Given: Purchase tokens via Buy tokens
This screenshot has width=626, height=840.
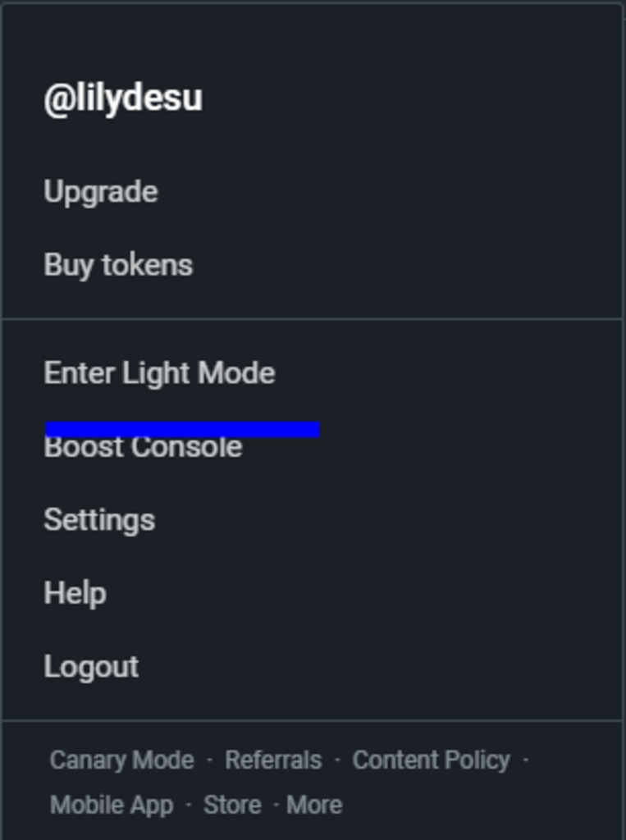Looking at the screenshot, I should (118, 265).
